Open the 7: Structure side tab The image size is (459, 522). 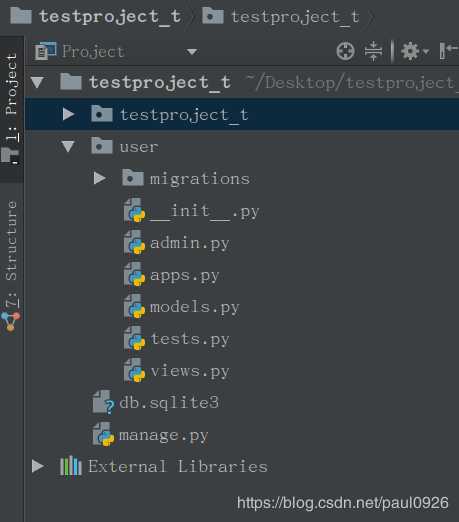11,266
